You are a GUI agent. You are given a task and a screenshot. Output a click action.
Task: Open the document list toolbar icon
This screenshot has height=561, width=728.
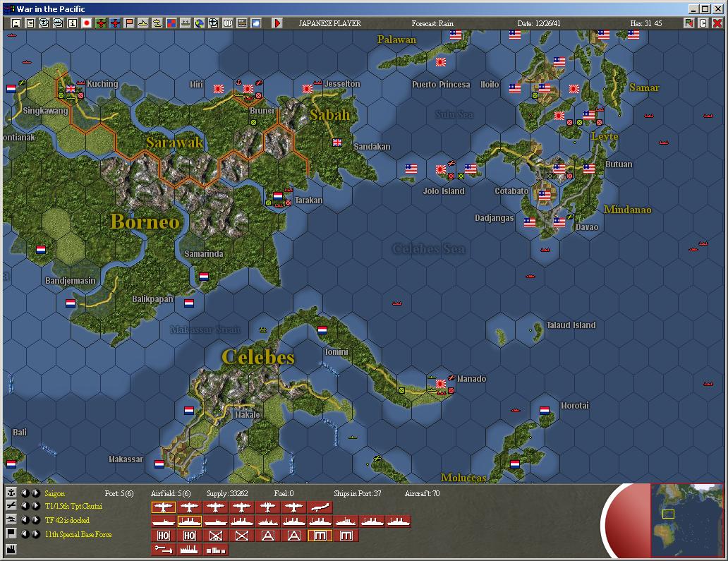coord(30,23)
